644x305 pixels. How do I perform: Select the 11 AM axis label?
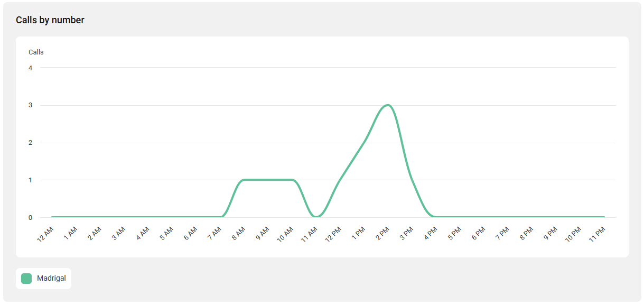point(309,234)
